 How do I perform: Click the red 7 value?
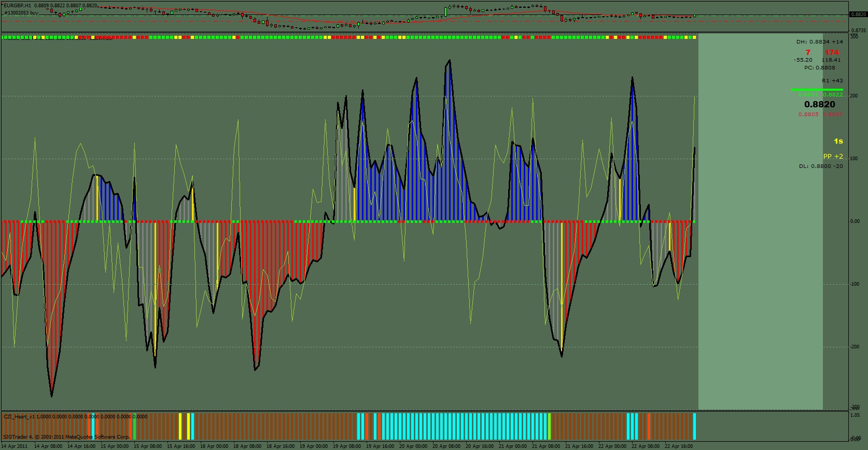[808, 52]
